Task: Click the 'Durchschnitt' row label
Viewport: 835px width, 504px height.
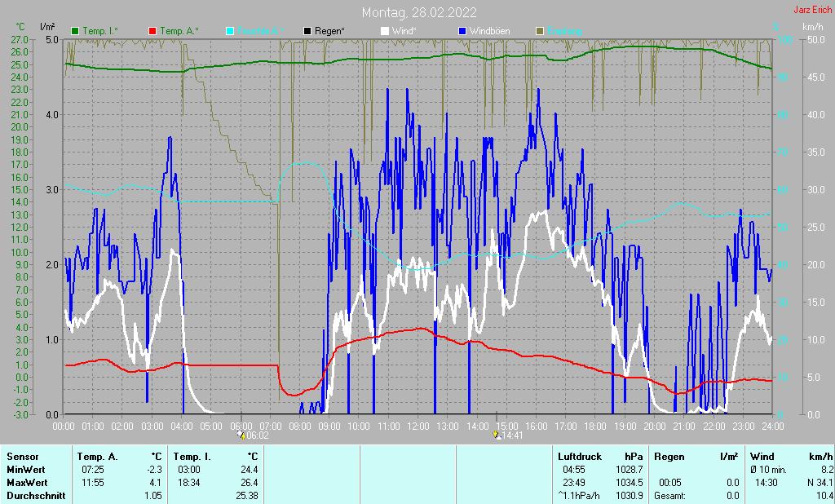Action: (x=36, y=496)
